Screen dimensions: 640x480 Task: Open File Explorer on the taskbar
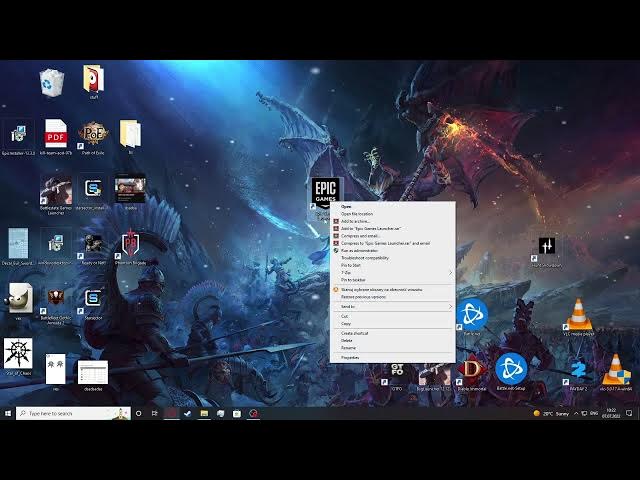(204, 413)
